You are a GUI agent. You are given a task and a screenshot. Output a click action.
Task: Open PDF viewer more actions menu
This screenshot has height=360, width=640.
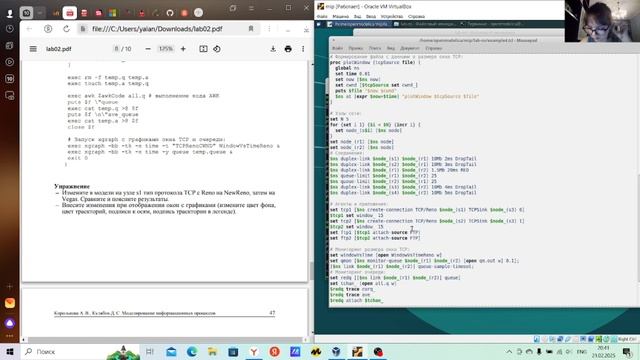303,49
